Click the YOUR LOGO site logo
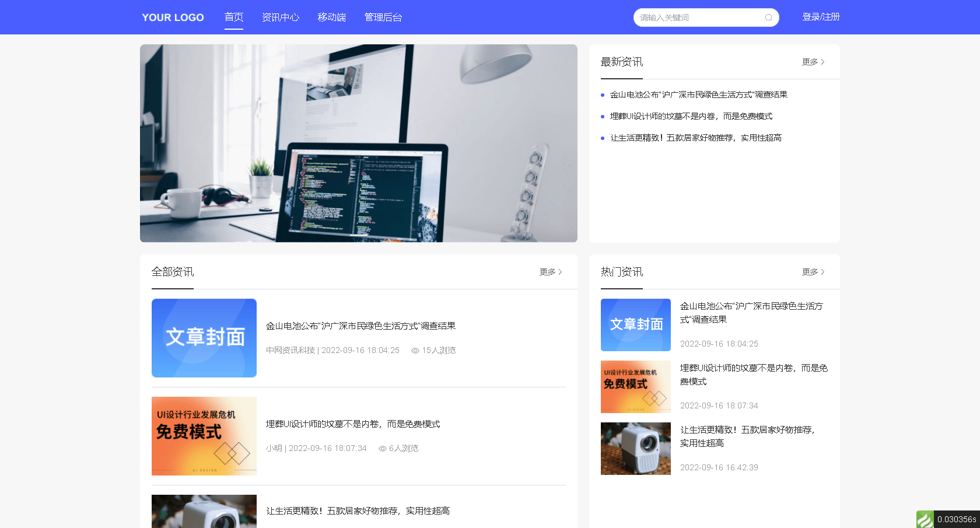980x528 pixels. [173, 18]
